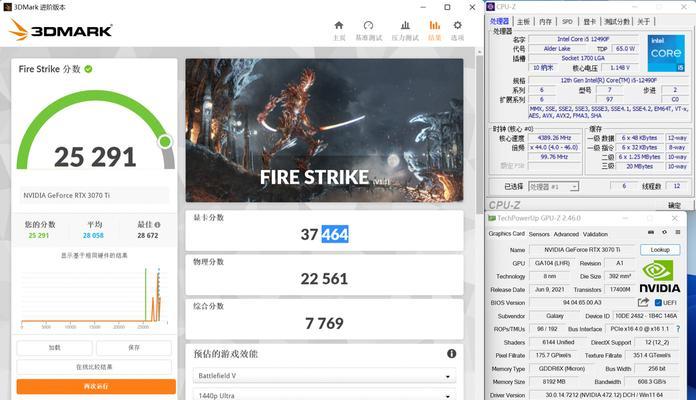696x400 pixels.
Task: Click CPU-Z title bar app icon
Action: 490,7
